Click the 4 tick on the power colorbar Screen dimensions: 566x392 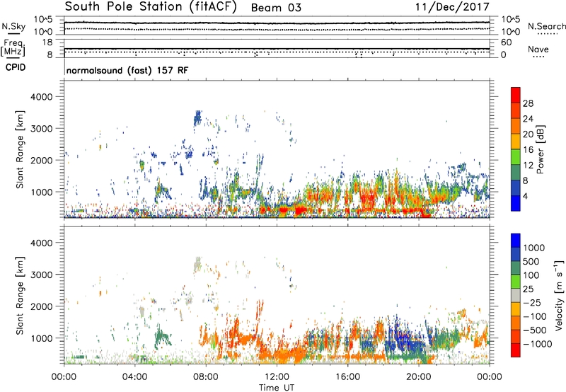pos(525,197)
